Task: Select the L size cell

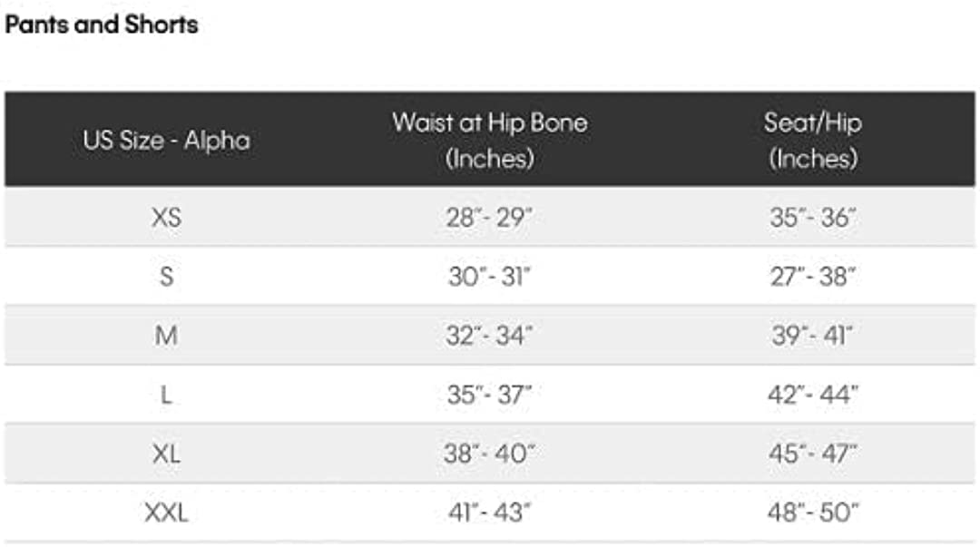Action: click(x=167, y=395)
